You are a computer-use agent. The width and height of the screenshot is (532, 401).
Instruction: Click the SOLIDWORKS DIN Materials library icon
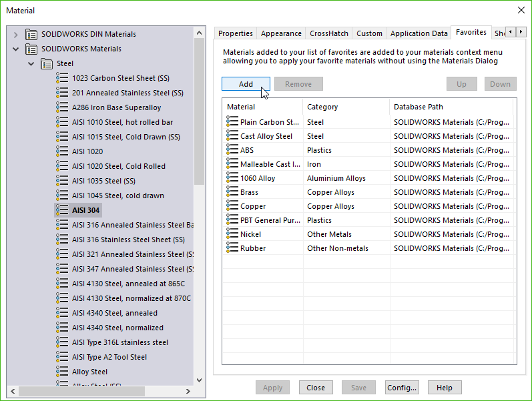(x=31, y=34)
